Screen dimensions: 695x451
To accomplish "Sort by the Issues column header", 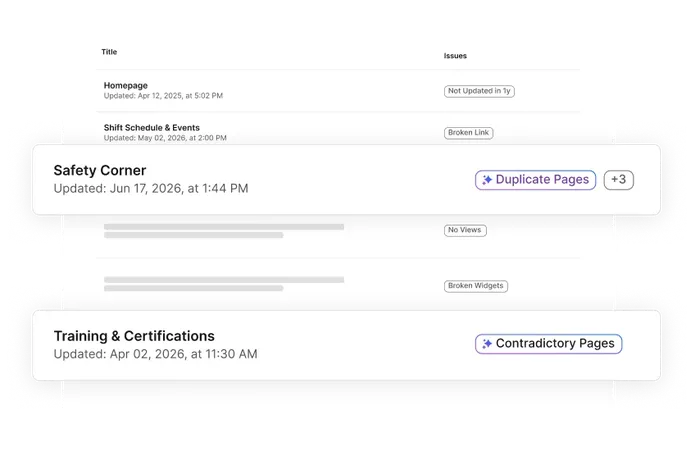I will 455,56.
